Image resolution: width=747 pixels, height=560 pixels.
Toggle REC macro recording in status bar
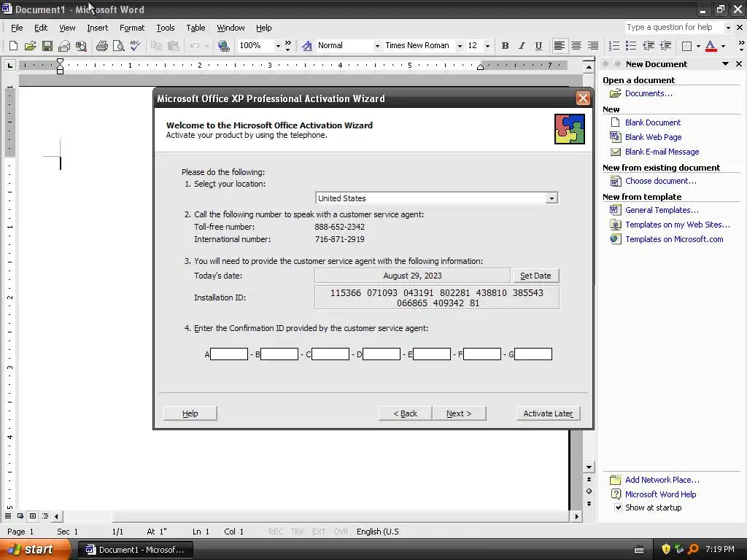click(275, 532)
